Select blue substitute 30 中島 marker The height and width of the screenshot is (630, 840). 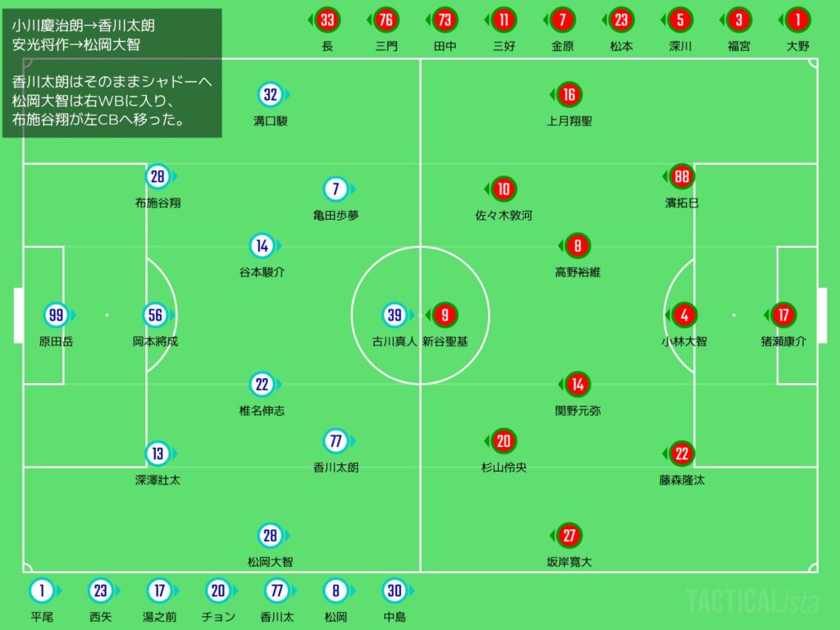click(395, 591)
